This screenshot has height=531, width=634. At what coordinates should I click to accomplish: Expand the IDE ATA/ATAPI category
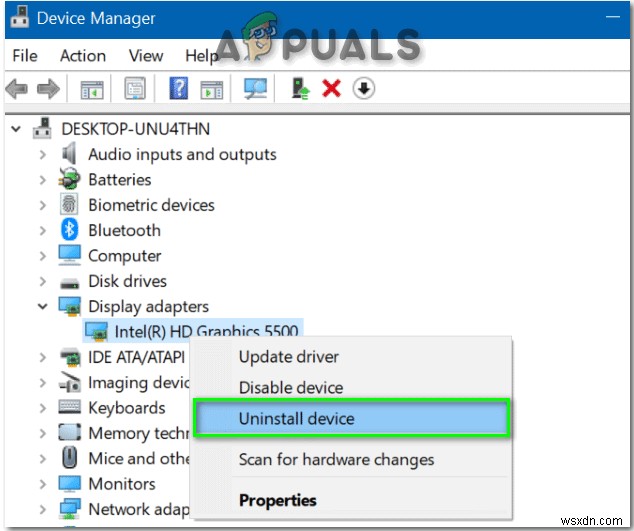pos(42,357)
